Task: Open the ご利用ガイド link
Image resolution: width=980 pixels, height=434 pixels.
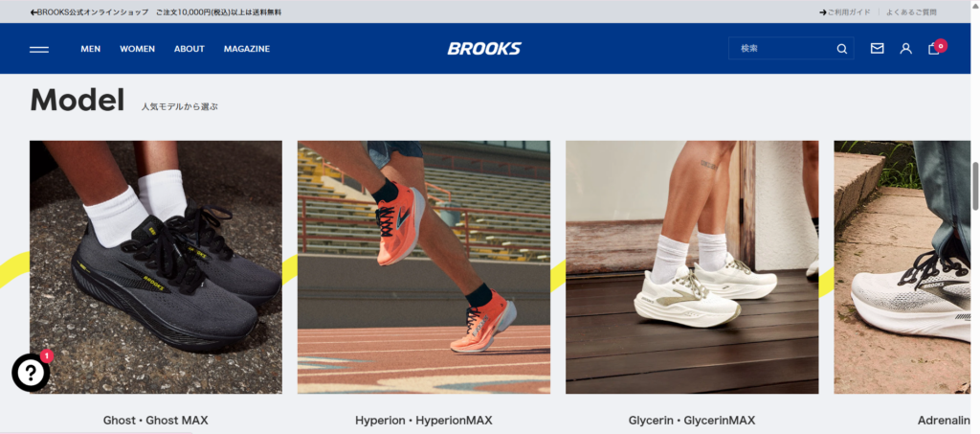Action: click(x=845, y=11)
